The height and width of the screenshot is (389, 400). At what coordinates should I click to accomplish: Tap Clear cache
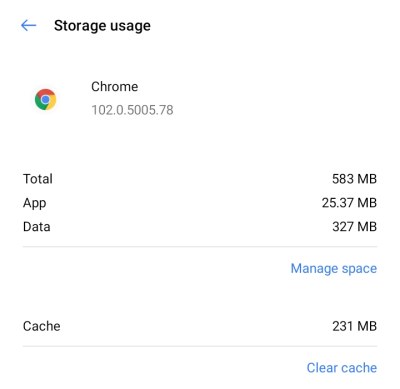coord(342,368)
